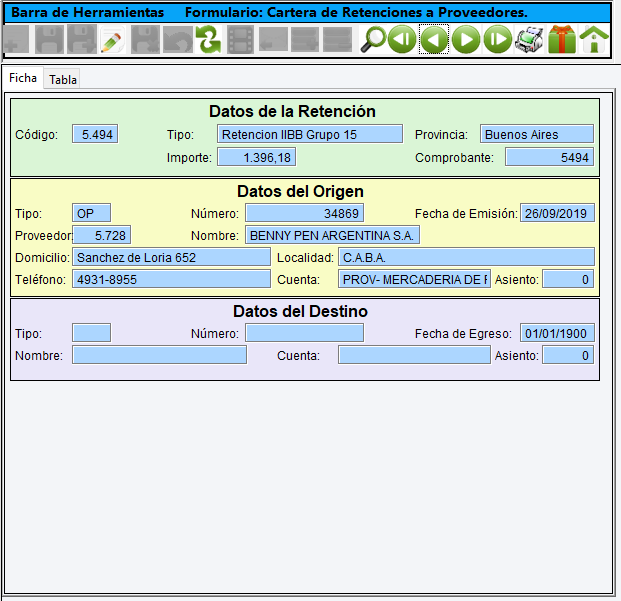Click the origin Asiento field in Datos del Origen
Viewport: 621px width, 601px height.
pyautogui.click(x=568, y=279)
